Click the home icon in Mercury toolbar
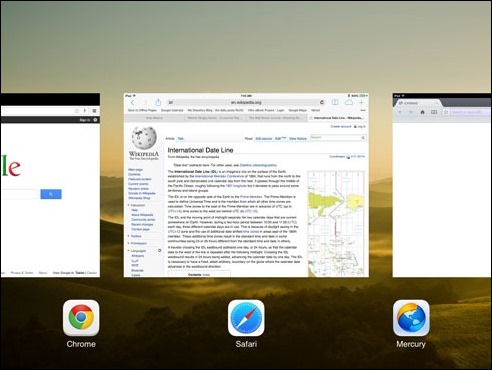 (x=422, y=112)
